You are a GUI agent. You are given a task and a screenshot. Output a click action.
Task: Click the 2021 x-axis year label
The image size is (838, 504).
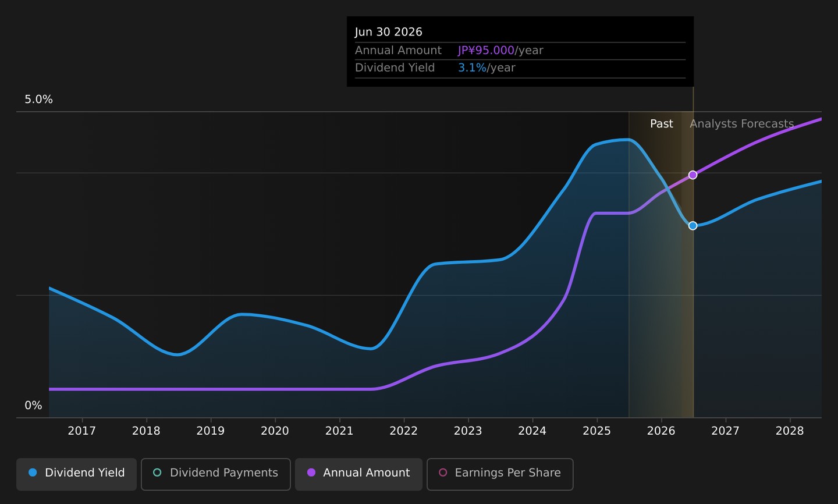339,431
